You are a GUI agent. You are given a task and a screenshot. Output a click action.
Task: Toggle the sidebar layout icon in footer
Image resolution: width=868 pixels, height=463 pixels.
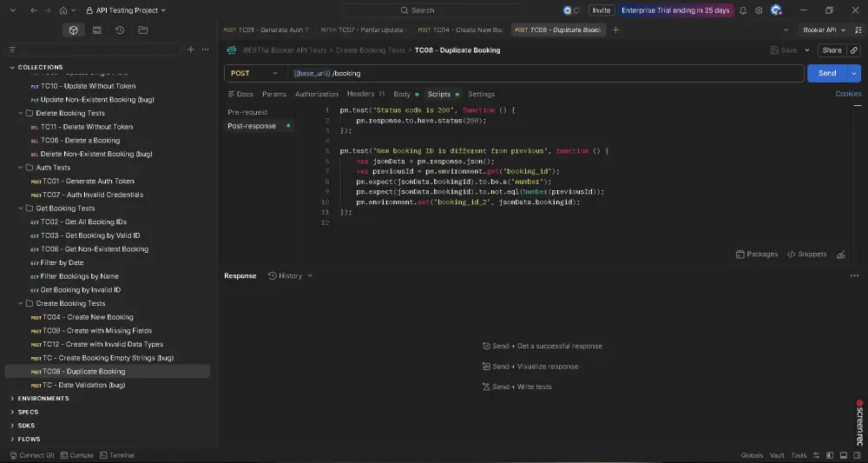(x=829, y=455)
